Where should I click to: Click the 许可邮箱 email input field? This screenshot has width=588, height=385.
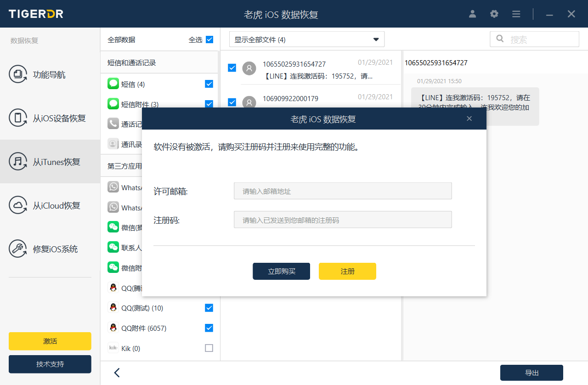tap(343, 191)
